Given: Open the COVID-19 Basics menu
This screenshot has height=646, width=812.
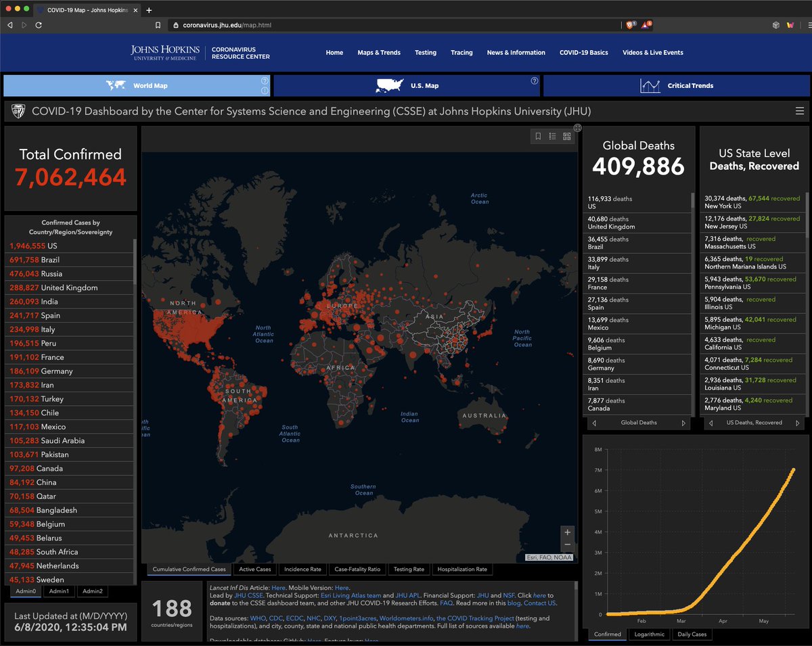Looking at the screenshot, I should (x=583, y=53).
